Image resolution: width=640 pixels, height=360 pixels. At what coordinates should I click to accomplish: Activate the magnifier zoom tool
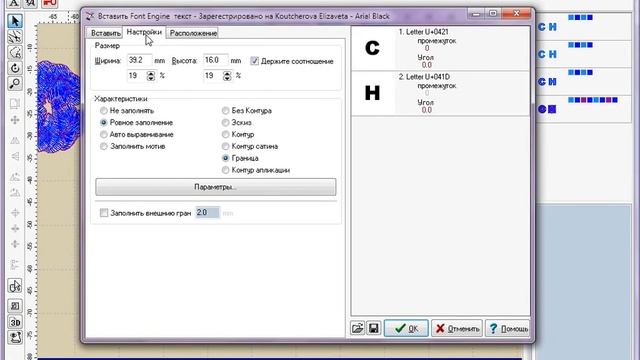click(15, 83)
